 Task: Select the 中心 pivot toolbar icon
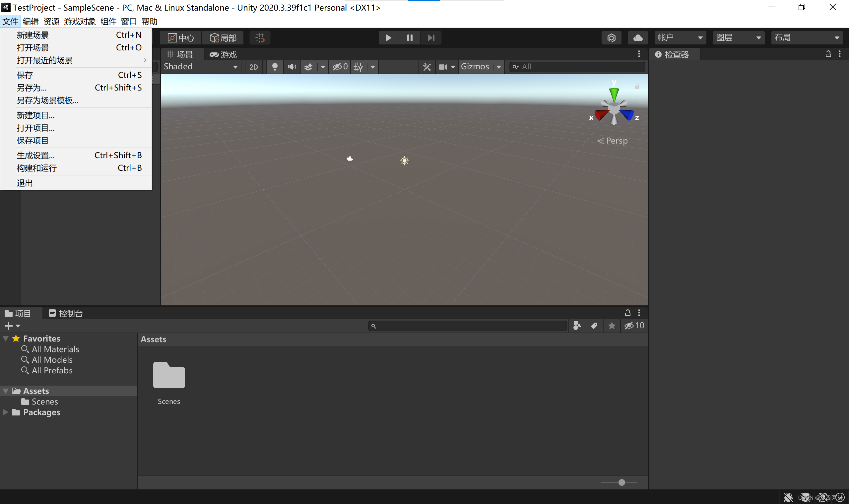pos(180,38)
